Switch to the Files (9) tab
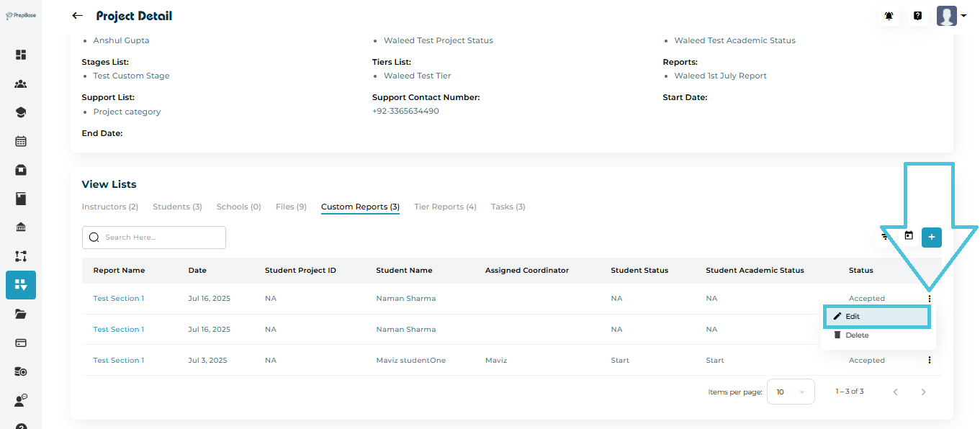The height and width of the screenshot is (429, 980). 291,207
